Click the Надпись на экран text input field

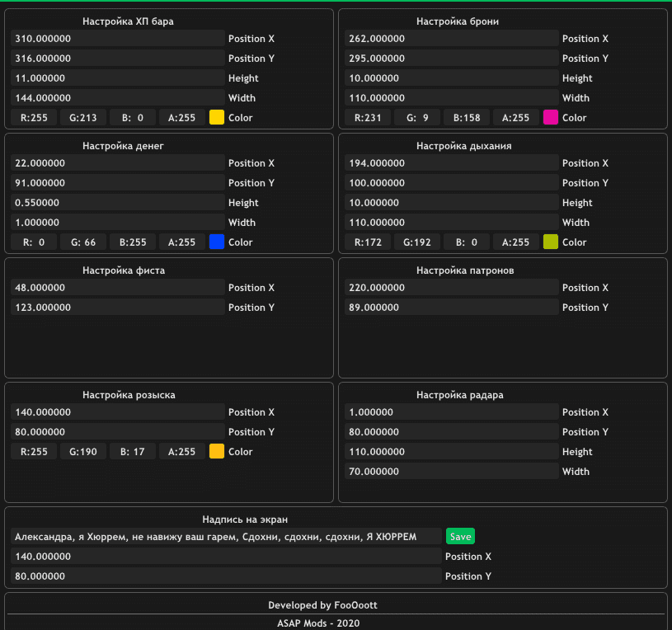(x=227, y=537)
